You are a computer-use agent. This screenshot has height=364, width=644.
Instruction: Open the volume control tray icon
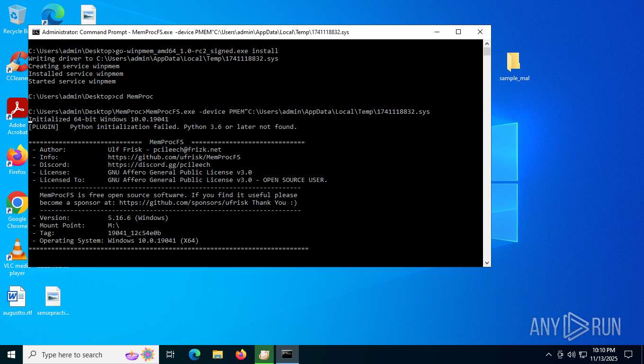tap(572, 355)
